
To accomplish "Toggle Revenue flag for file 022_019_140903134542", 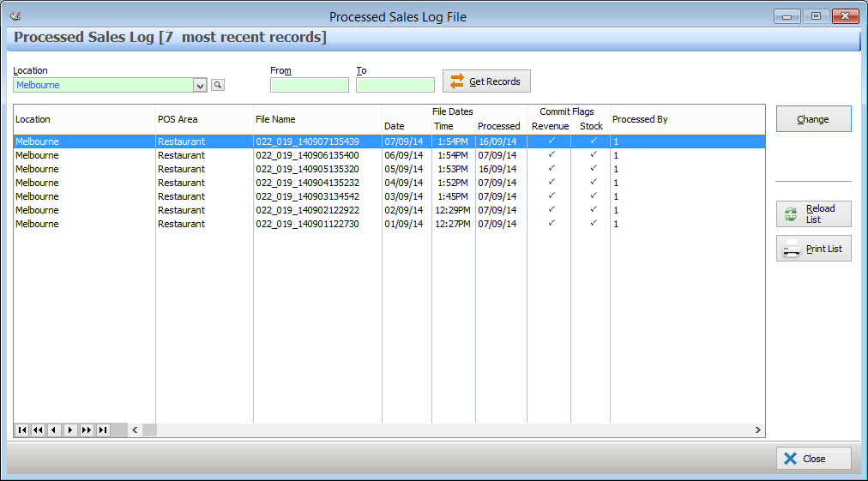I will (x=552, y=196).
